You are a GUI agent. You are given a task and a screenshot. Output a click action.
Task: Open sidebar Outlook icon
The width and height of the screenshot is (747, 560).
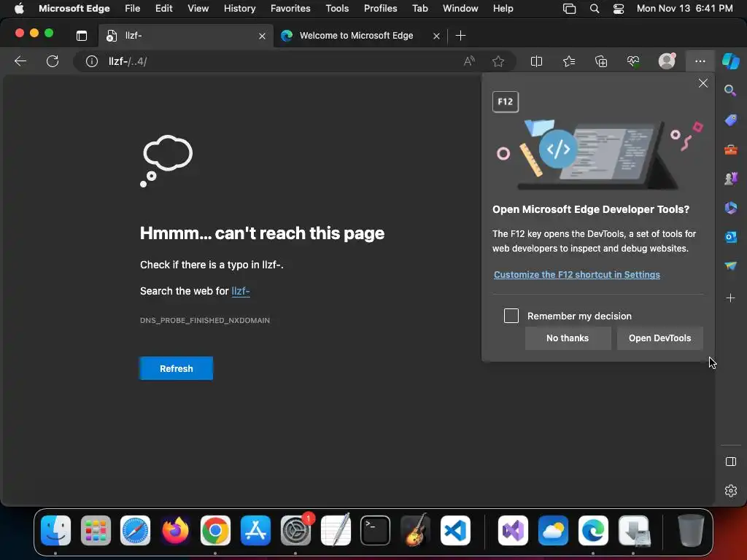731,237
